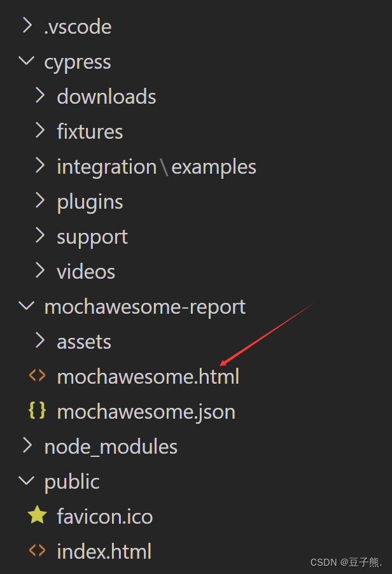Expand the .vscode folder chevron
The width and height of the screenshot is (392, 574).
coord(27,26)
